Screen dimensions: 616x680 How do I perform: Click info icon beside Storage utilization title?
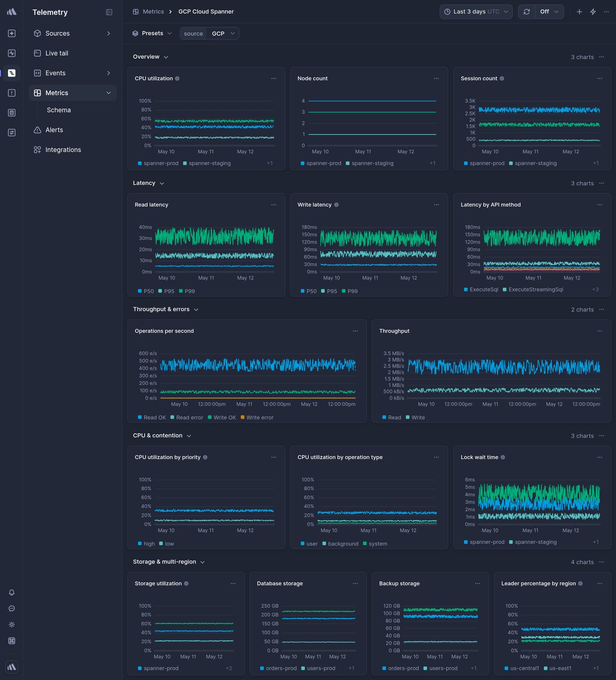pyautogui.click(x=186, y=584)
